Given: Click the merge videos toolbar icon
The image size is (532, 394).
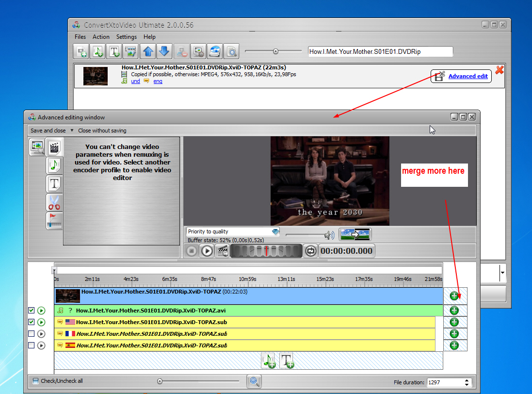Looking at the screenshot, I should 130,51.
